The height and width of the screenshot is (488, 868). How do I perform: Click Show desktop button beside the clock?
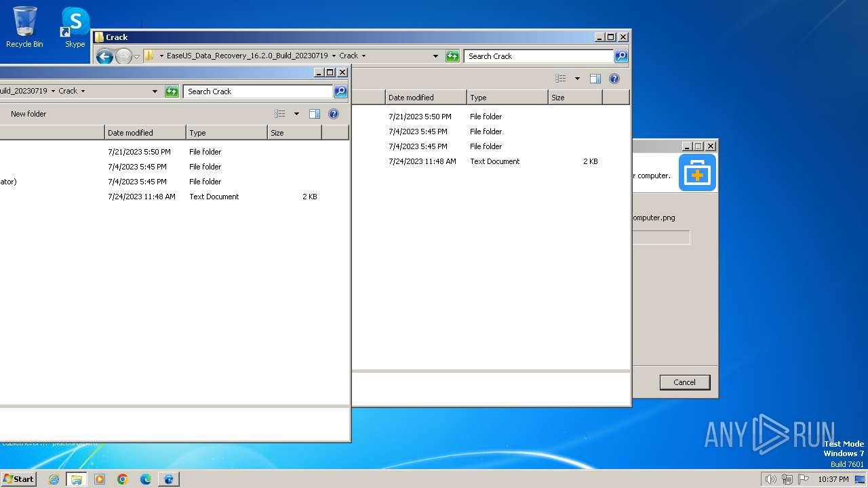click(x=860, y=479)
